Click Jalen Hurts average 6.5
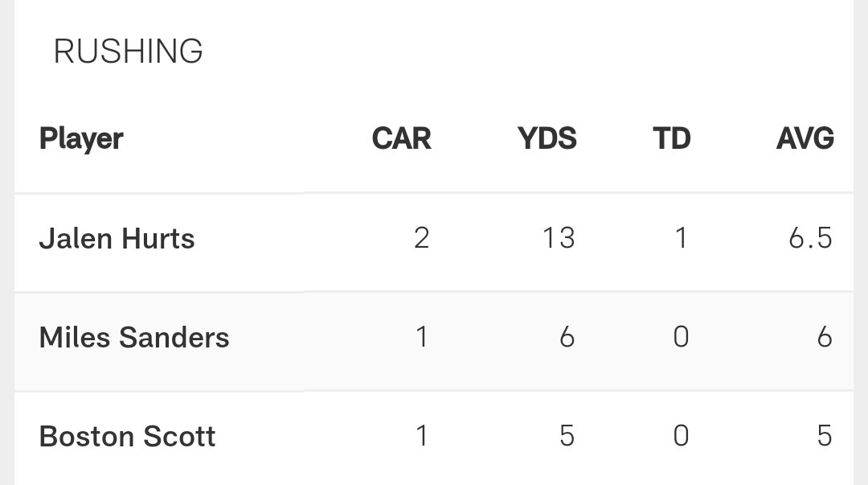This screenshot has height=485, width=868. point(810,238)
